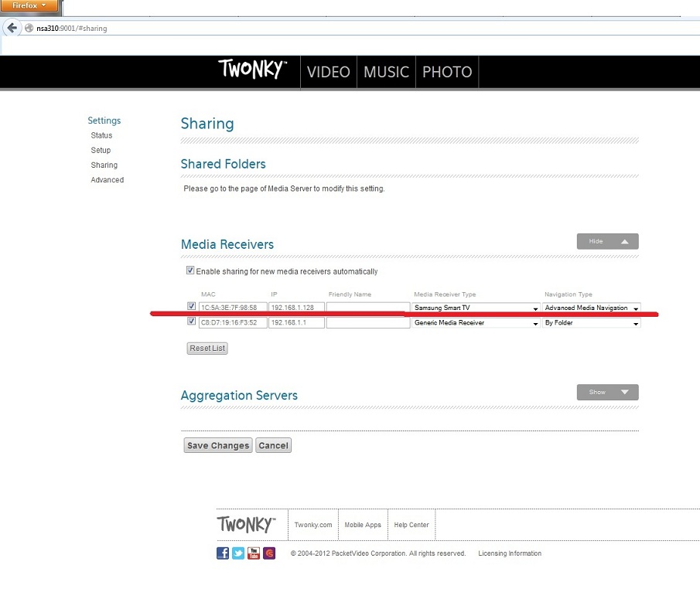The width and height of the screenshot is (700, 599).
Task: Open the By Folder navigation type dropdown
Action: [592, 323]
